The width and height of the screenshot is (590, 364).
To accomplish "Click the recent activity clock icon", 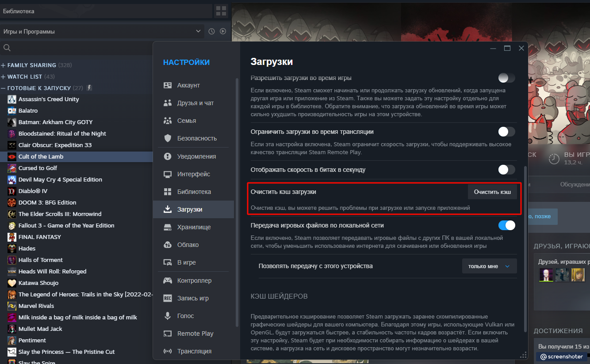I will pos(211,31).
